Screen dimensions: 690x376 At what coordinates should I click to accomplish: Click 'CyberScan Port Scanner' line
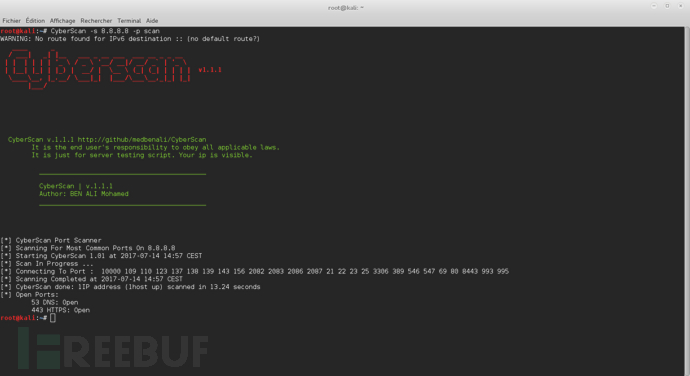pos(51,240)
